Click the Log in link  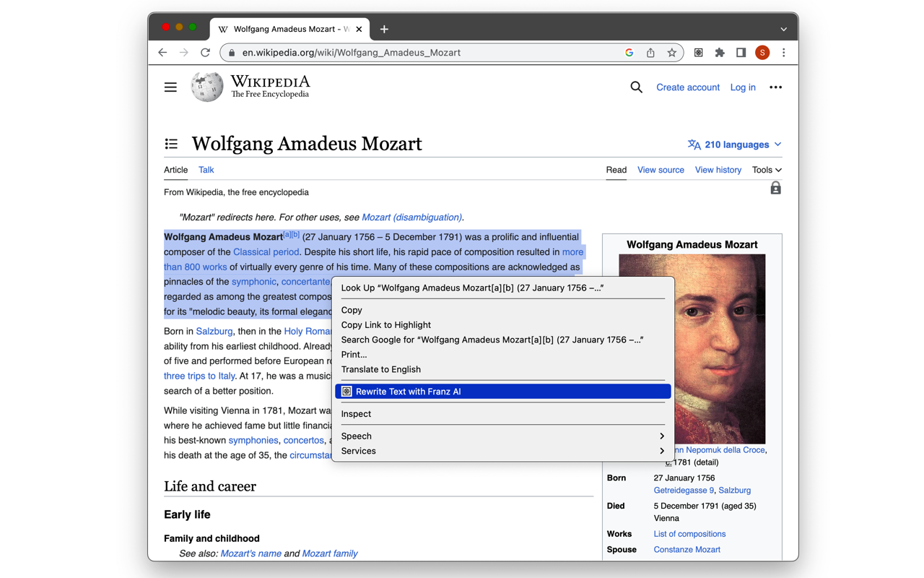[x=743, y=87]
